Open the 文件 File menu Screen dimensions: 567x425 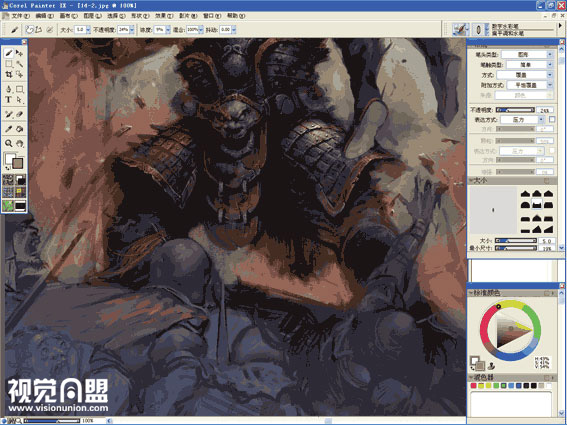pyautogui.click(x=20, y=16)
